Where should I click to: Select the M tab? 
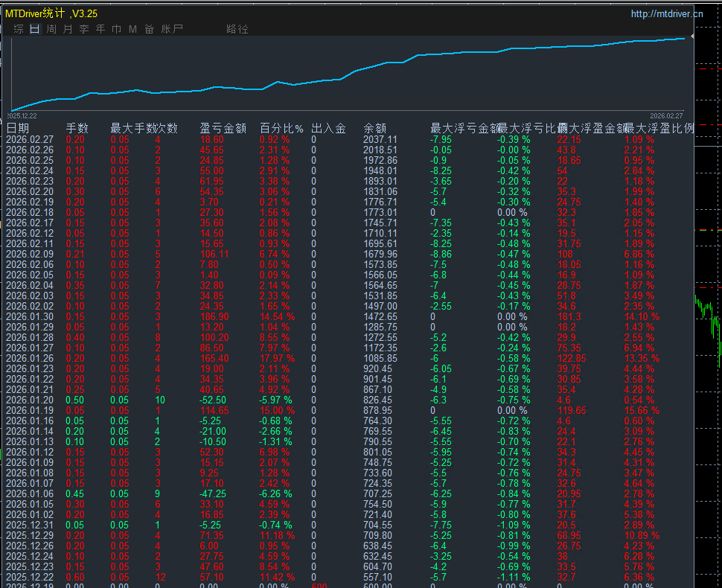(132, 29)
